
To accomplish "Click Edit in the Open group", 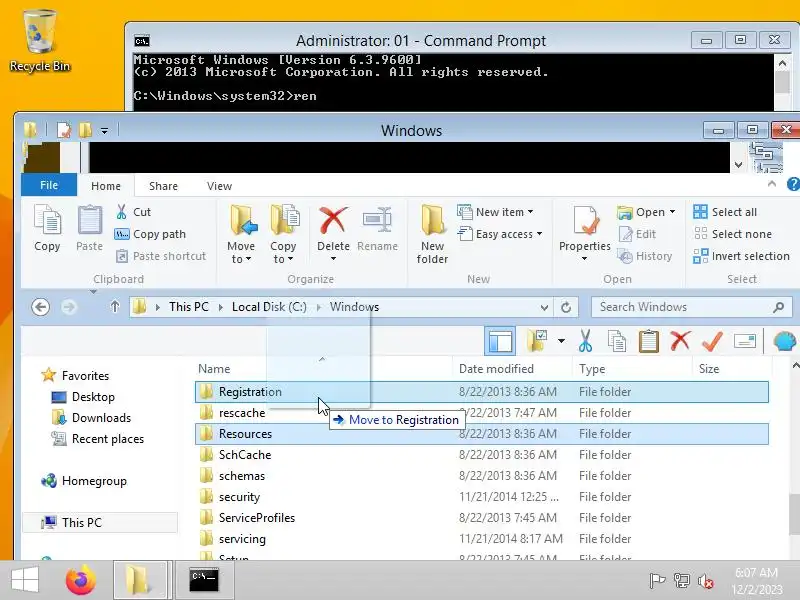I will coord(637,234).
